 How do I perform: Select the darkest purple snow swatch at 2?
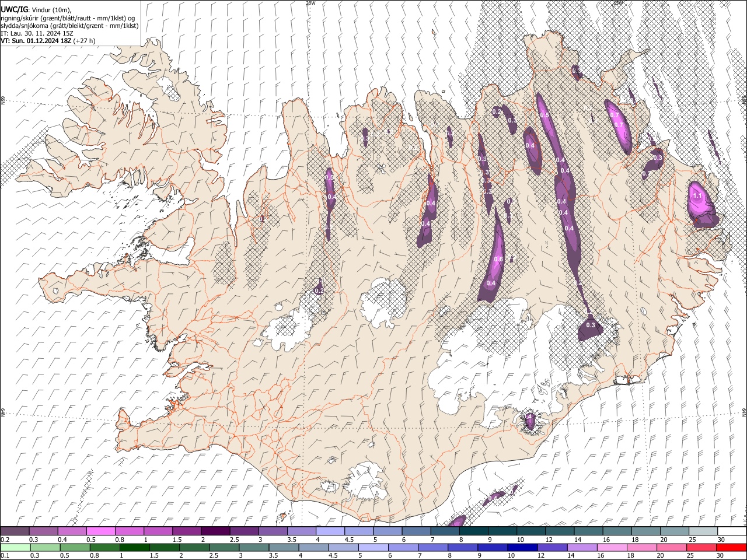(215, 531)
